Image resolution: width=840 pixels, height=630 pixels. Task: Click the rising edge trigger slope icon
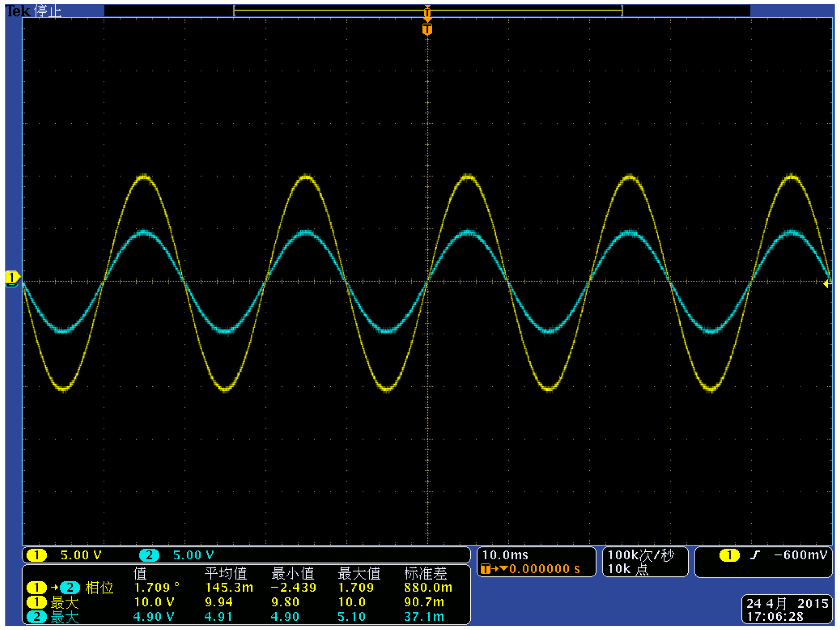tap(755, 555)
